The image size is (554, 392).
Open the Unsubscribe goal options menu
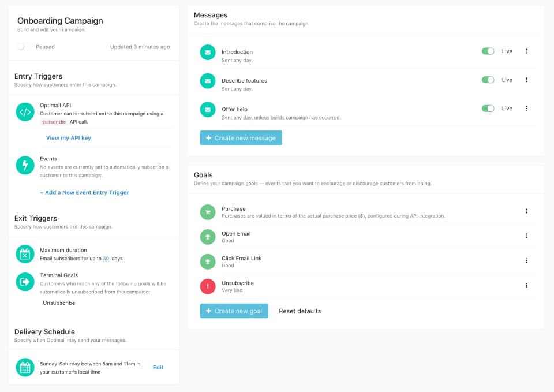526,285
